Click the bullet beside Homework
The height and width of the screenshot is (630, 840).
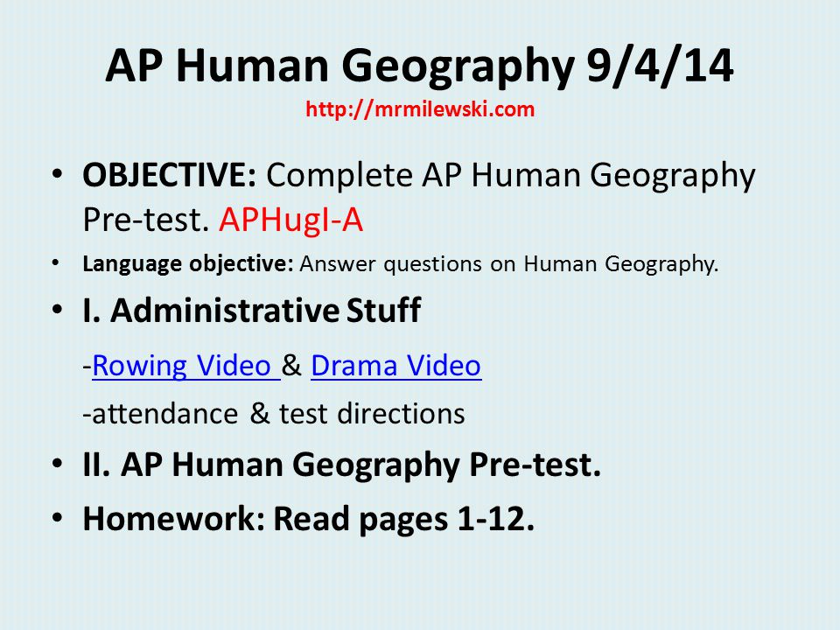click(x=58, y=518)
